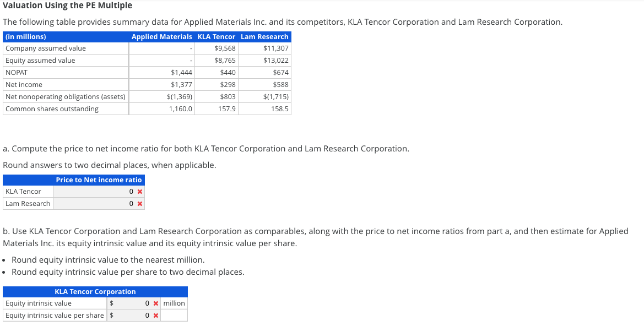644x326 pixels.
Task: Select the NOPAT row label
Action: 18,72
